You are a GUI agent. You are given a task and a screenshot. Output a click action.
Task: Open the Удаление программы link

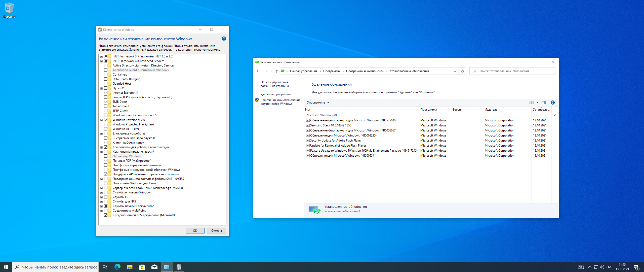point(276,94)
